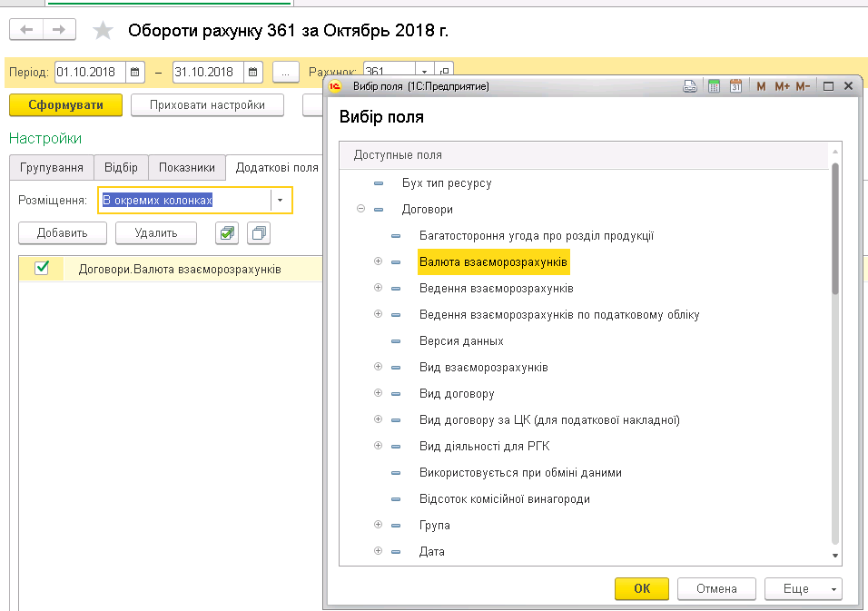Click the Отмена button
This screenshot has height=611, width=868.
pos(716,589)
